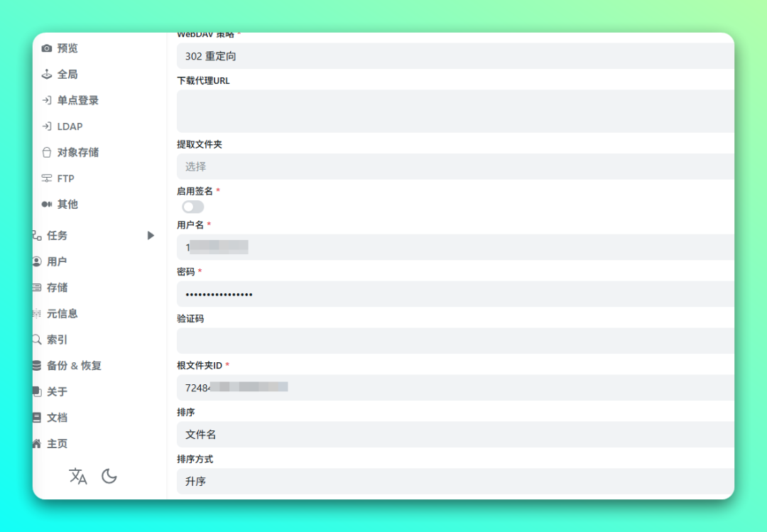The height and width of the screenshot is (532, 767).
Task: Click the 根文件夹ID label
Action: click(200, 365)
